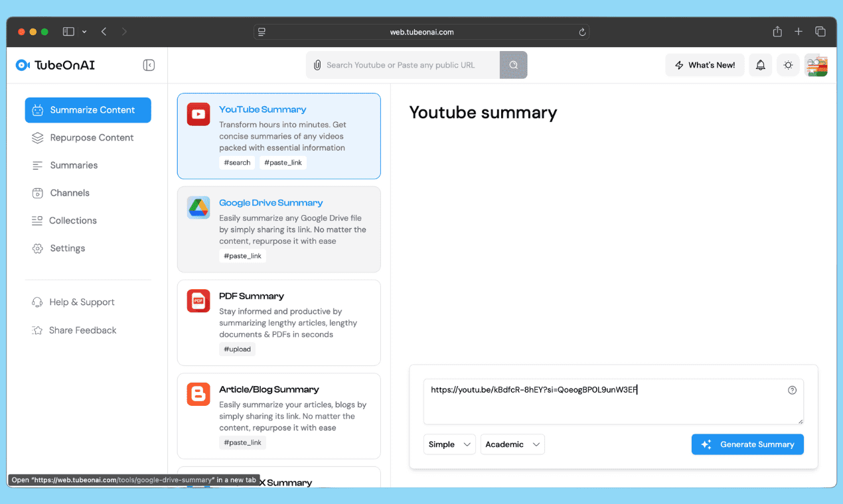The height and width of the screenshot is (504, 843).
Task: Select the Article/Blog Summary tool title
Action: coord(269,390)
